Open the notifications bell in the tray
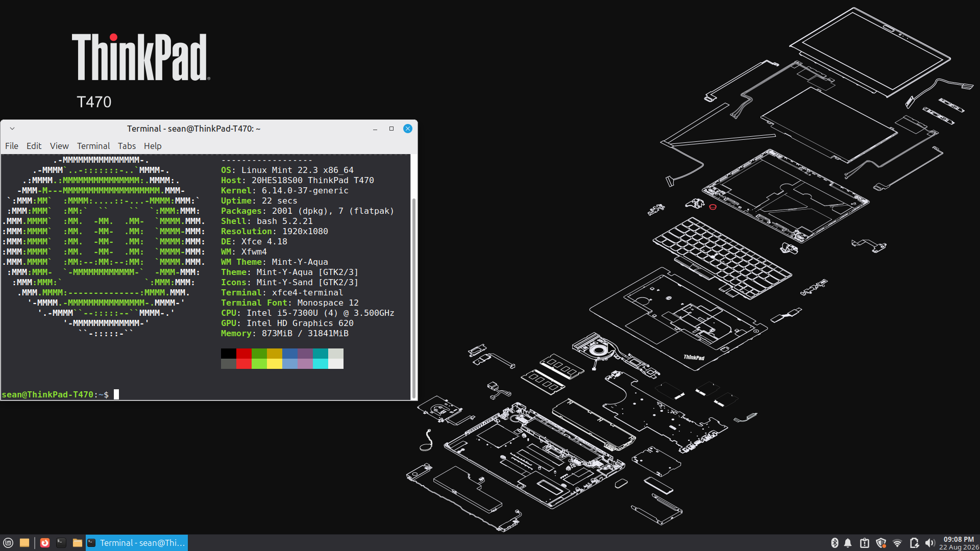The width and height of the screenshot is (980, 551). pos(848,543)
